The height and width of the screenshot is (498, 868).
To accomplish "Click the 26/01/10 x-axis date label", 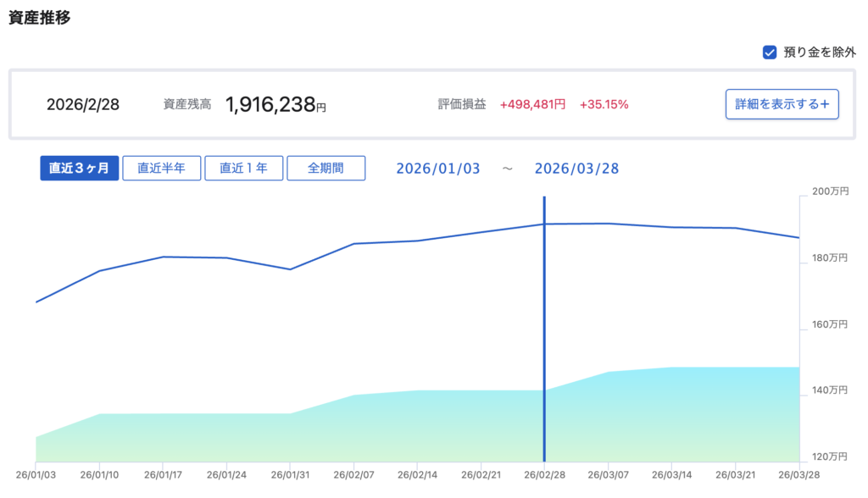I will [101, 474].
